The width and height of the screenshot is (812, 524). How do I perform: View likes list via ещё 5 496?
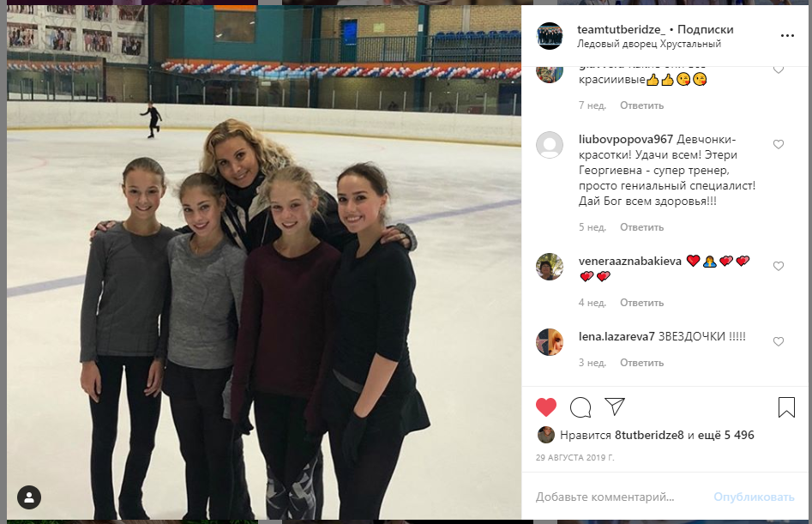pyautogui.click(x=726, y=435)
